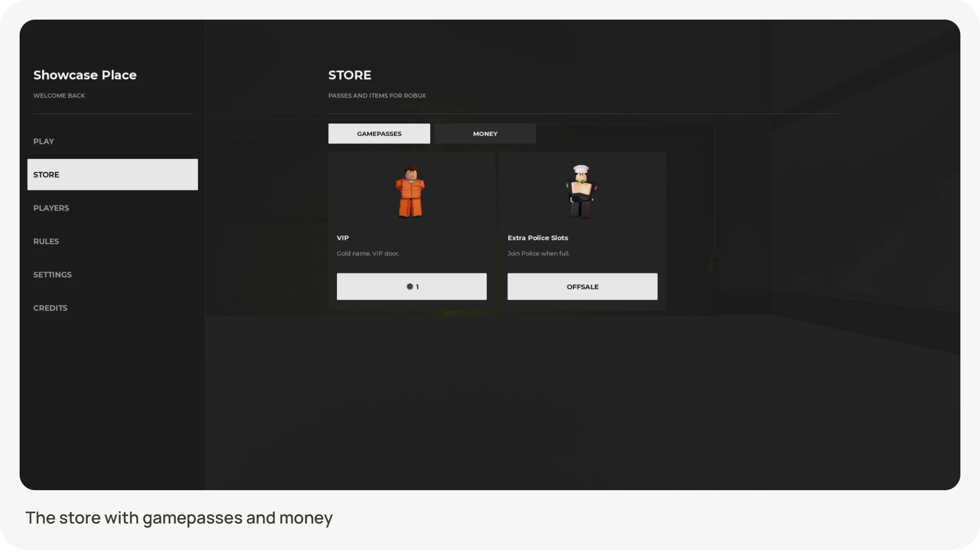Click the Robux icon on VIP price
This screenshot has height=550, width=980.
410,287
